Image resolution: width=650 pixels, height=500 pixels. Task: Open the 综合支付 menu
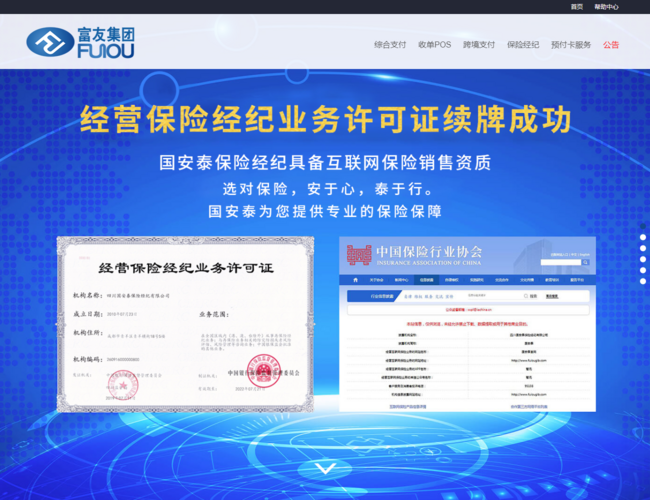(x=390, y=45)
